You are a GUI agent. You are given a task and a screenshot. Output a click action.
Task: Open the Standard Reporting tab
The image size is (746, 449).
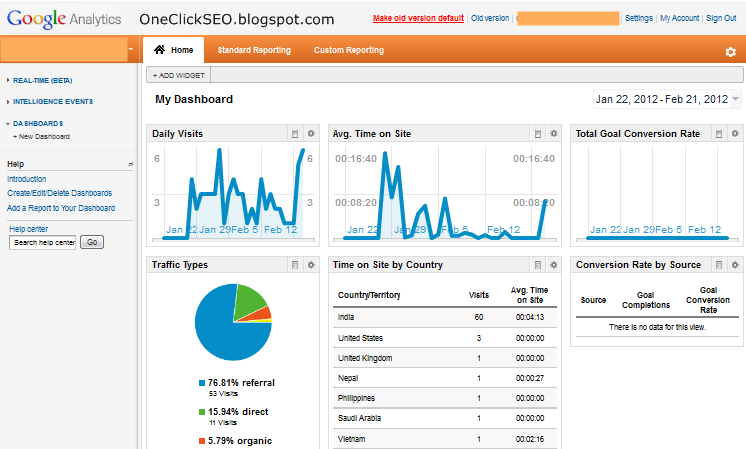coord(254,50)
